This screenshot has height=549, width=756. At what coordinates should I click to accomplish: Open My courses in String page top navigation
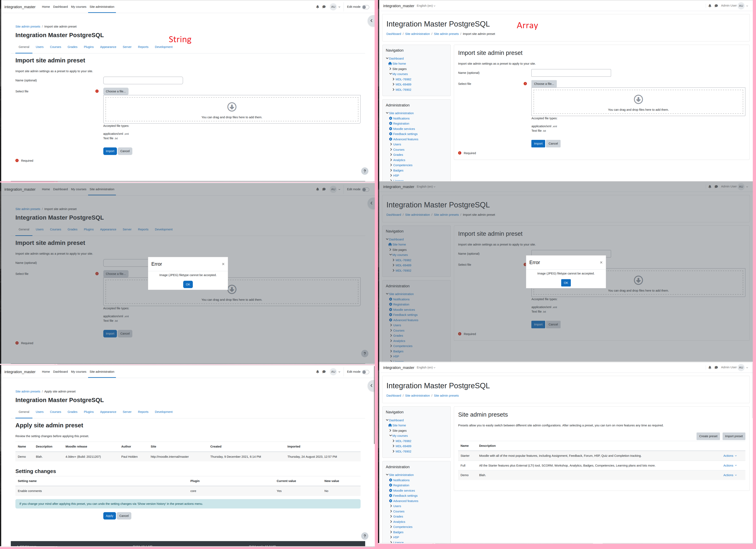[79, 7]
